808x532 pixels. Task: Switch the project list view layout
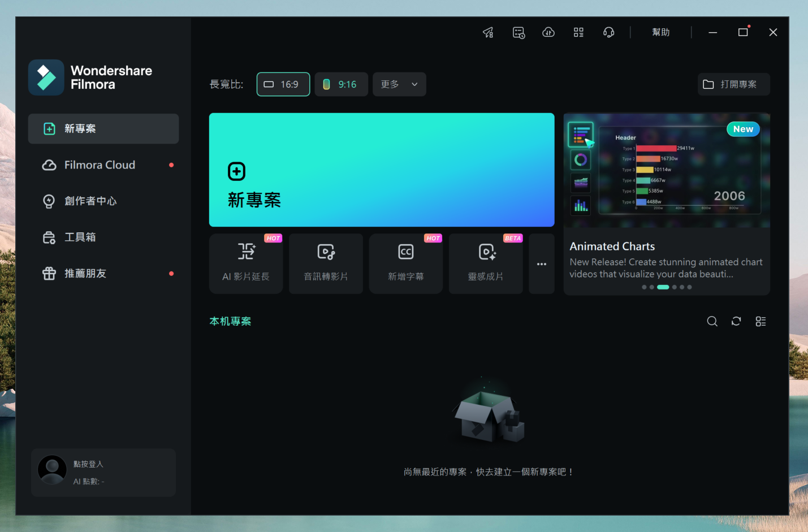click(761, 321)
